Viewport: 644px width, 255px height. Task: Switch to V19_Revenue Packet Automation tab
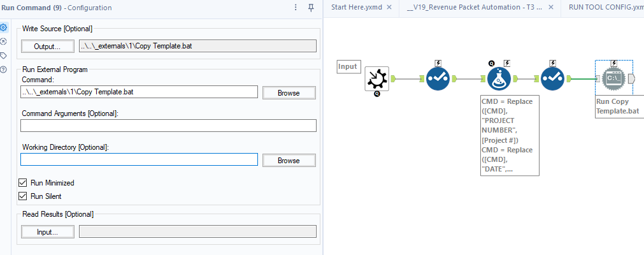(473, 8)
